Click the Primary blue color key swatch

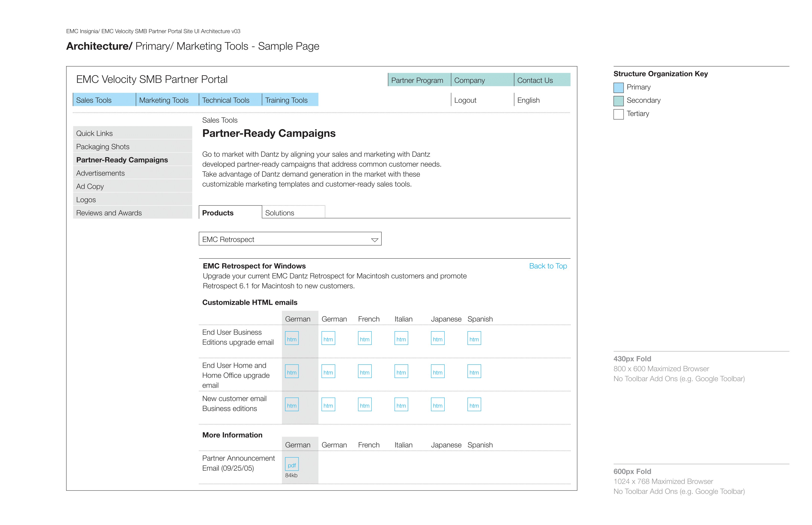click(618, 88)
